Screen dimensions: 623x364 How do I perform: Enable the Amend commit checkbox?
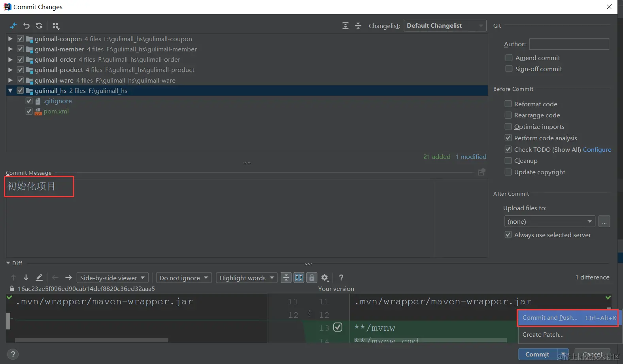point(509,58)
